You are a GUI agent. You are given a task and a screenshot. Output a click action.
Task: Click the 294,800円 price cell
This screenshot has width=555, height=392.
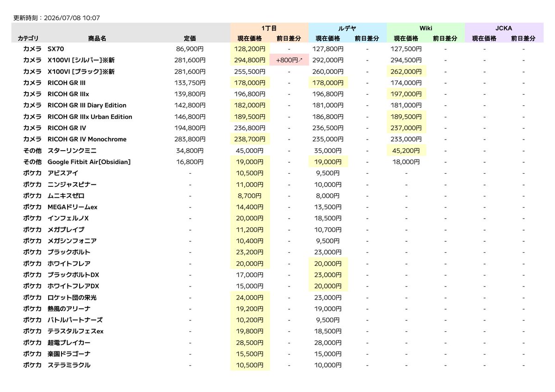[250, 60]
